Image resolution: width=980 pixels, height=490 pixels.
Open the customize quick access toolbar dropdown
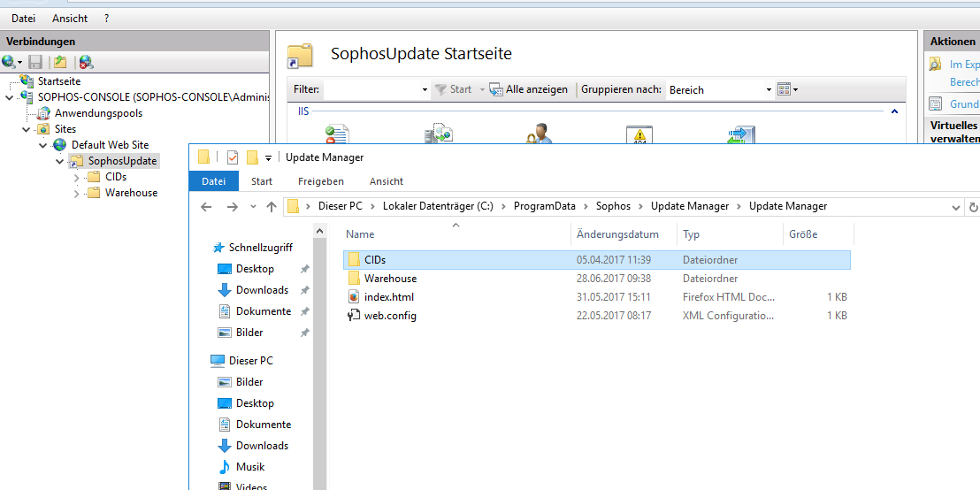(x=268, y=157)
